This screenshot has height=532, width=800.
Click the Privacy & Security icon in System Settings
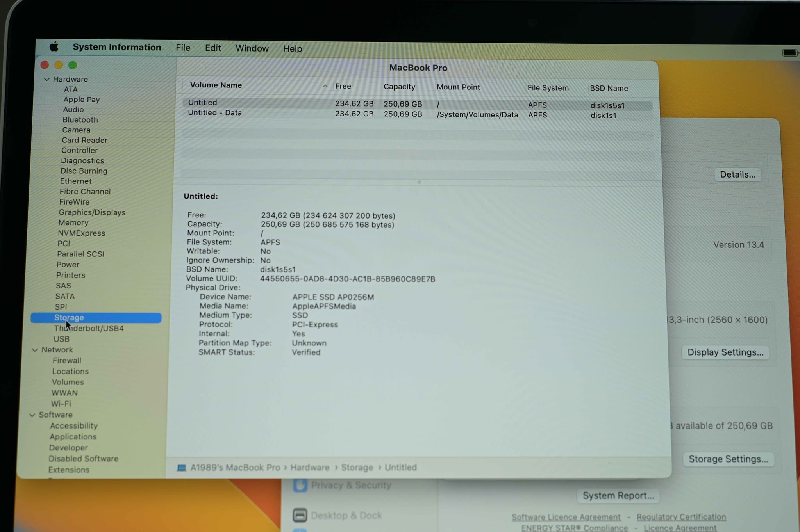coord(300,485)
